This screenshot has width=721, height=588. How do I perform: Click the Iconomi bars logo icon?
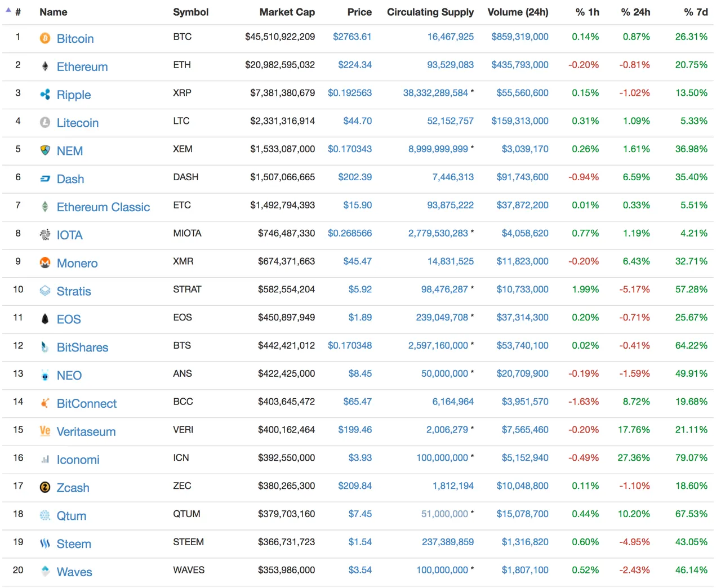click(x=45, y=460)
